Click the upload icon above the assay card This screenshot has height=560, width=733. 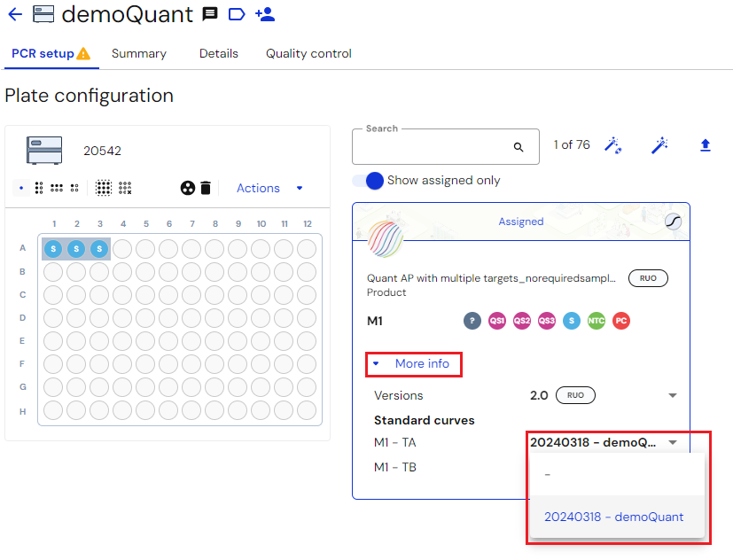point(706,144)
